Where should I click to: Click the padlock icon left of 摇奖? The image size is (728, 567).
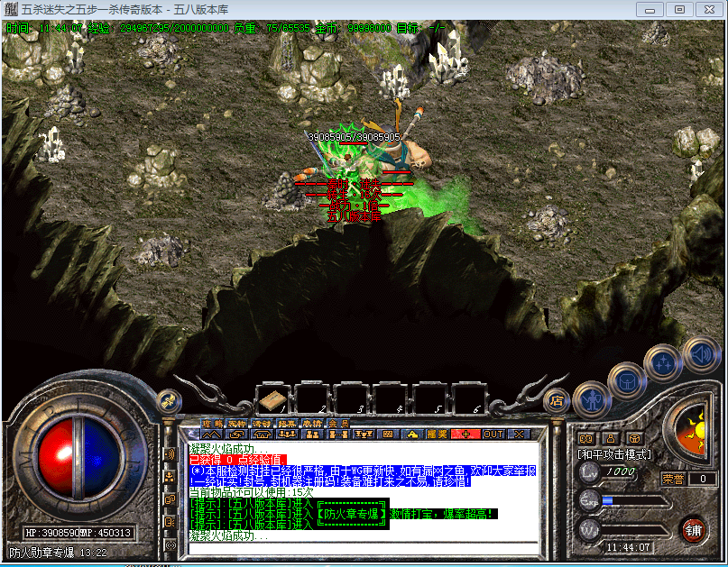[412, 434]
